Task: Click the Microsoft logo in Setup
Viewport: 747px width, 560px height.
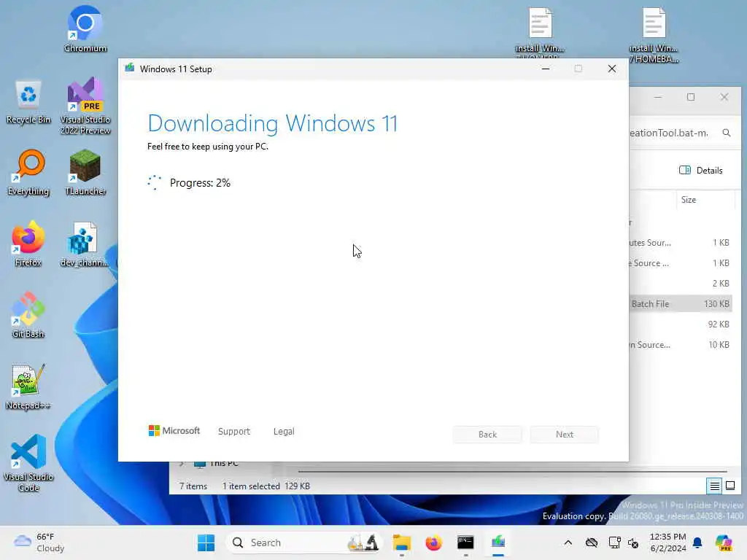Action: click(174, 431)
